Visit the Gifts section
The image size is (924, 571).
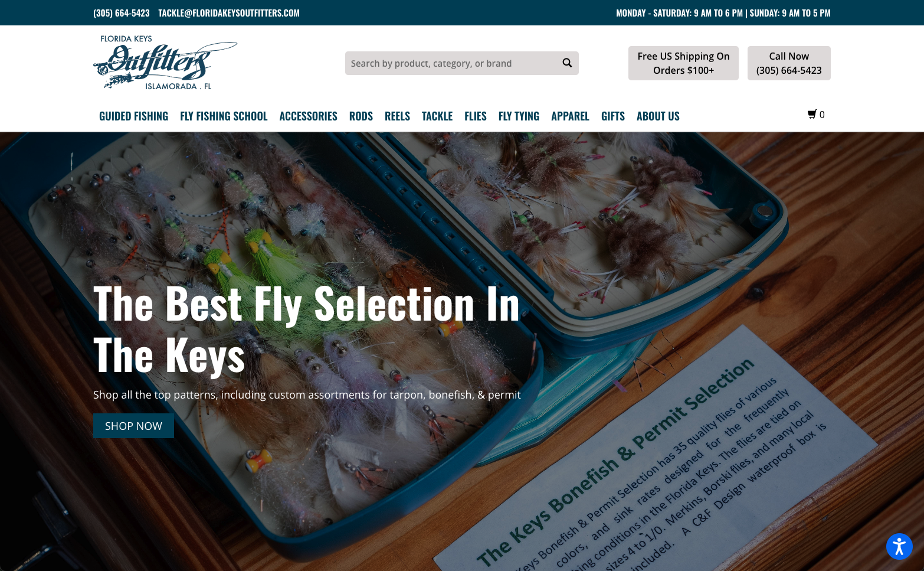(x=612, y=116)
